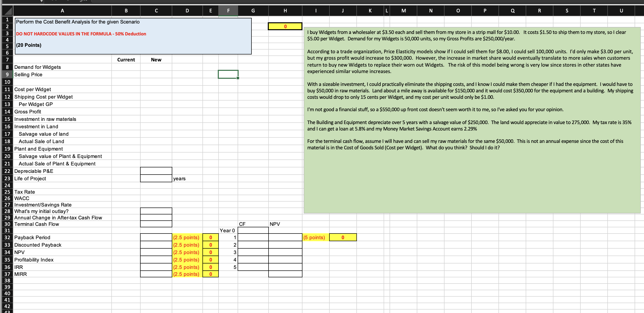The height and width of the screenshot is (313, 644).
Task: Click inside the formula bar
Action: point(200,2)
